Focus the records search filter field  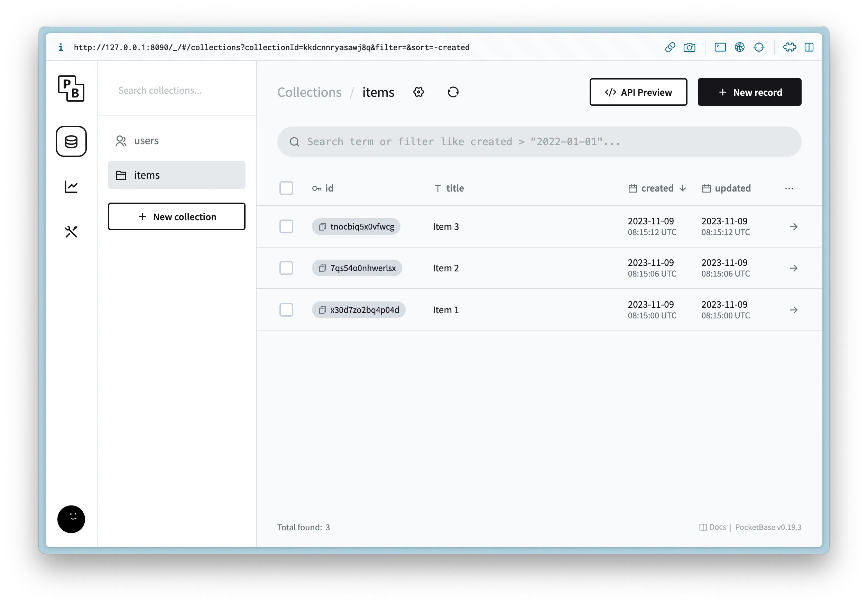539,142
